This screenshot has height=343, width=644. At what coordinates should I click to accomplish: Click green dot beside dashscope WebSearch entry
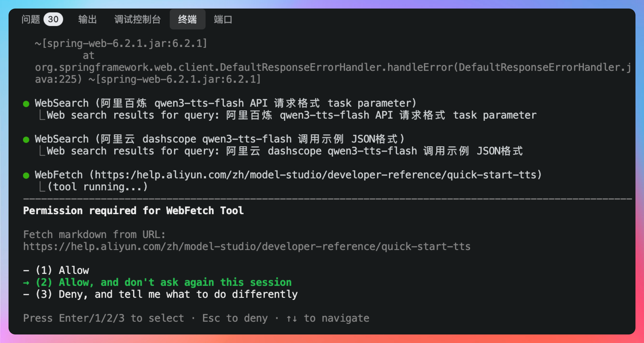pos(26,139)
